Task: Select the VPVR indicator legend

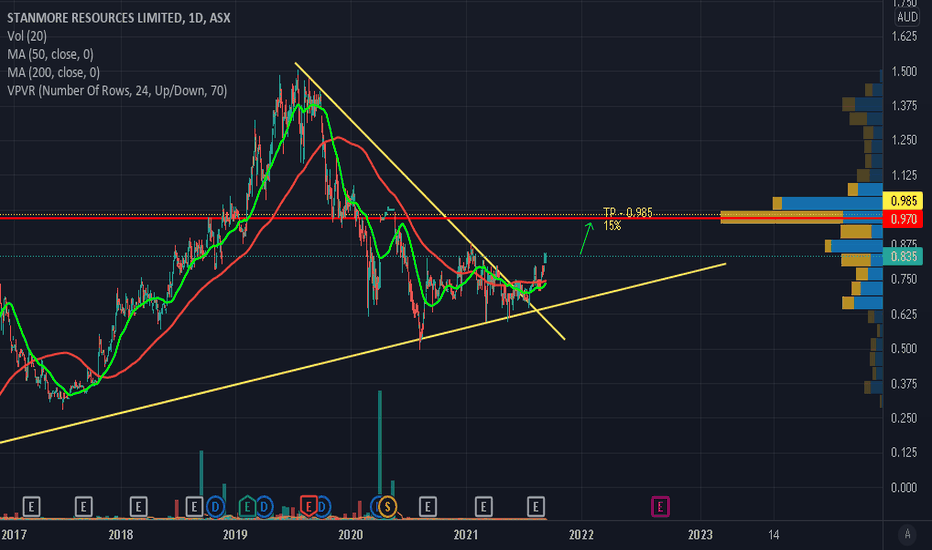Action: [x=117, y=91]
